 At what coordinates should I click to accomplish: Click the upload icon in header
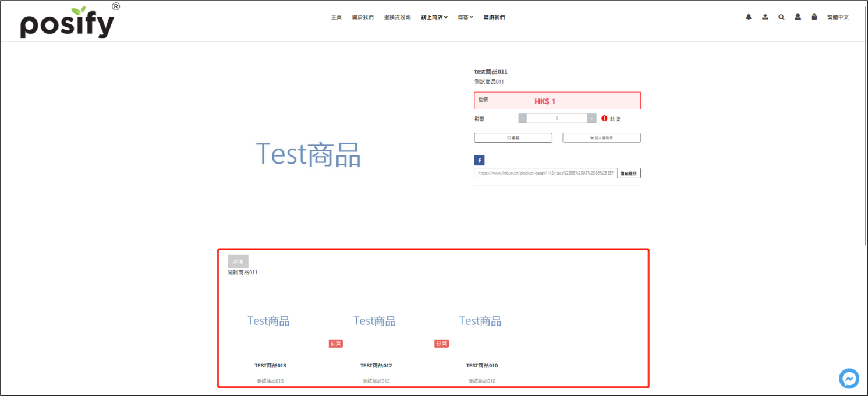pos(765,17)
